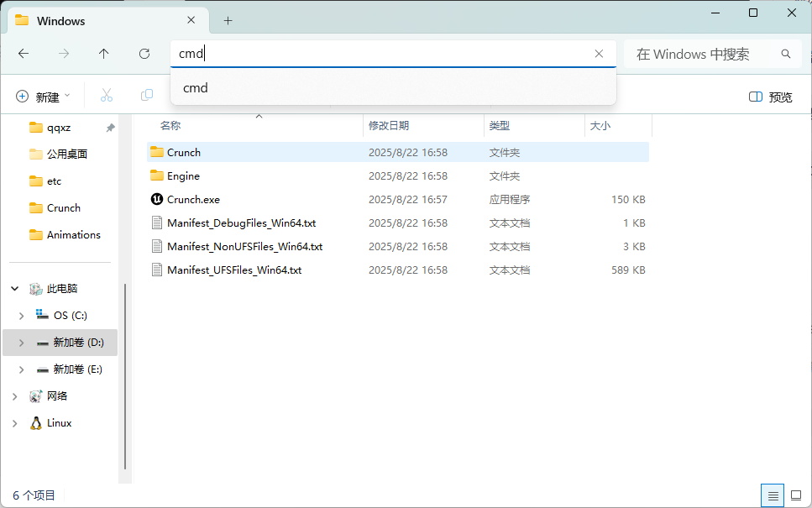Click the copy icon in toolbar

click(147, 96)
